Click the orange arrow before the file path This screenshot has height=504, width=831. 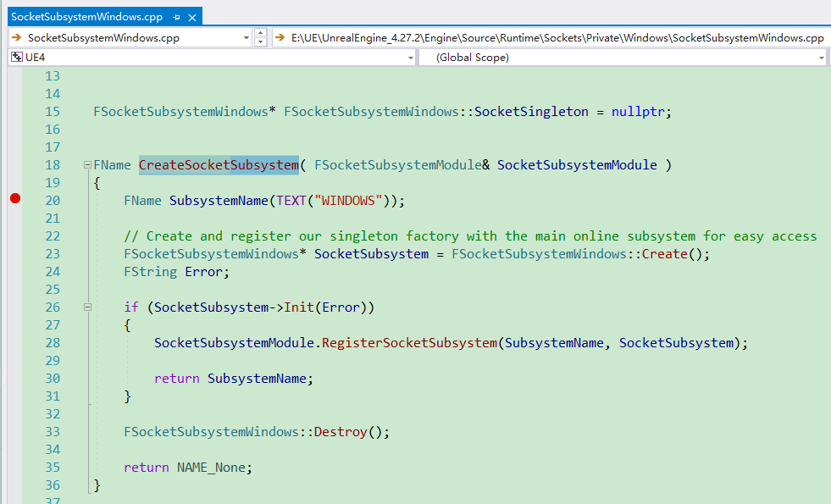click(280, 37)
